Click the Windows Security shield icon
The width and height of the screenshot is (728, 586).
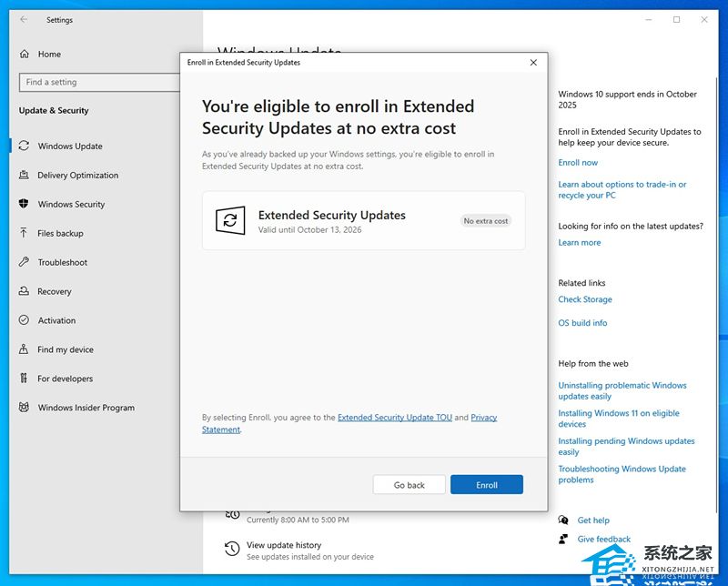[x=24, y=204]
